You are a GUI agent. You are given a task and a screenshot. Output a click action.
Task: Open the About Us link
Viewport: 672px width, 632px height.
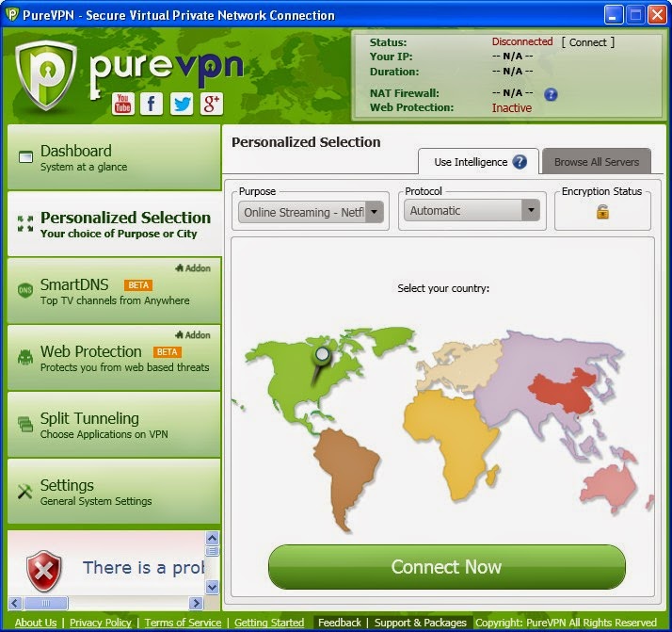click(x=36, y=623)
